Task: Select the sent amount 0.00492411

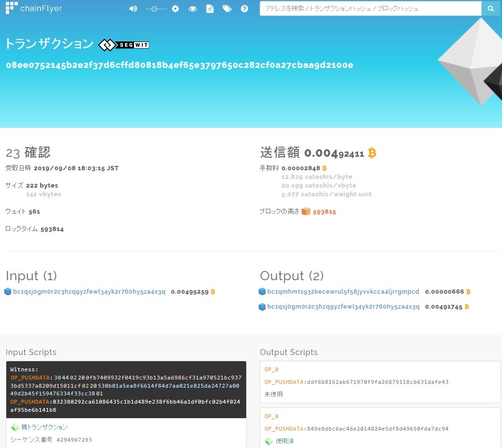Action: pyautogui.click(x=334, y=153)
